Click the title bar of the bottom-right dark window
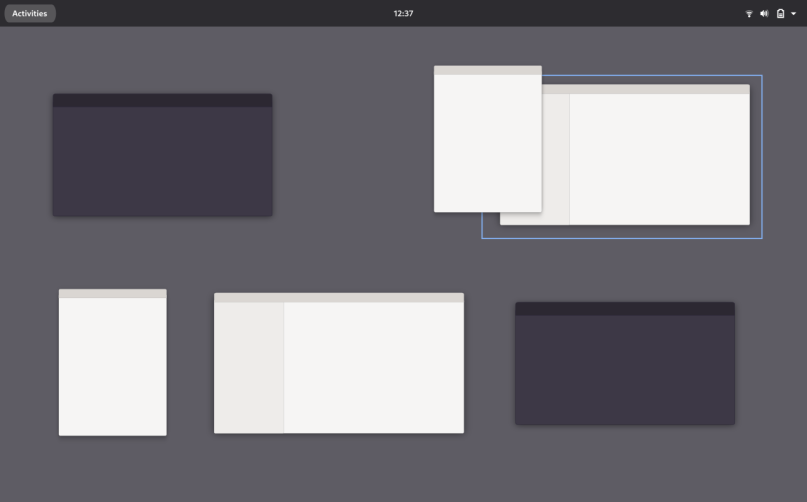The image size is (807, 502). pos(624,309)
